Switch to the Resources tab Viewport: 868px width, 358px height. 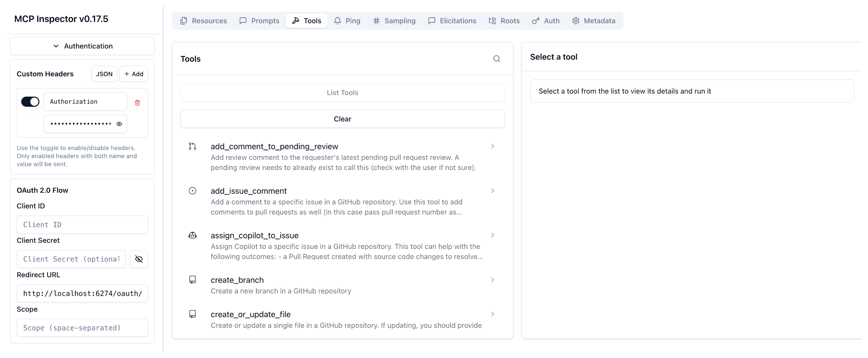[x=204, y=21]
